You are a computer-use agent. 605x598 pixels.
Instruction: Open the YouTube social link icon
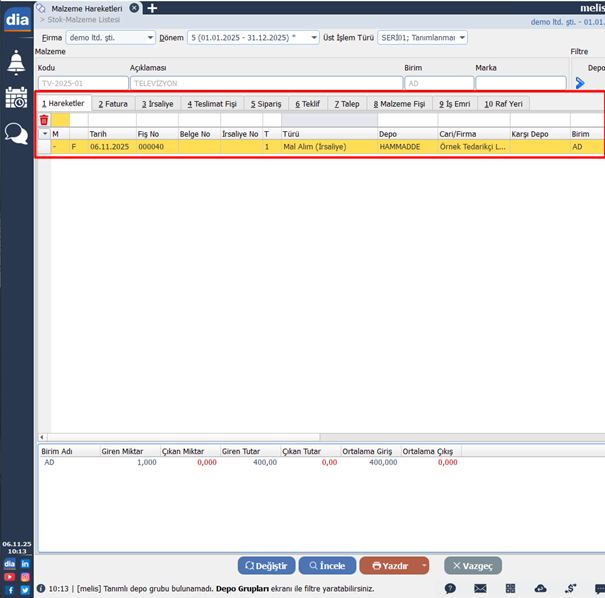click(x=9, y=577)
